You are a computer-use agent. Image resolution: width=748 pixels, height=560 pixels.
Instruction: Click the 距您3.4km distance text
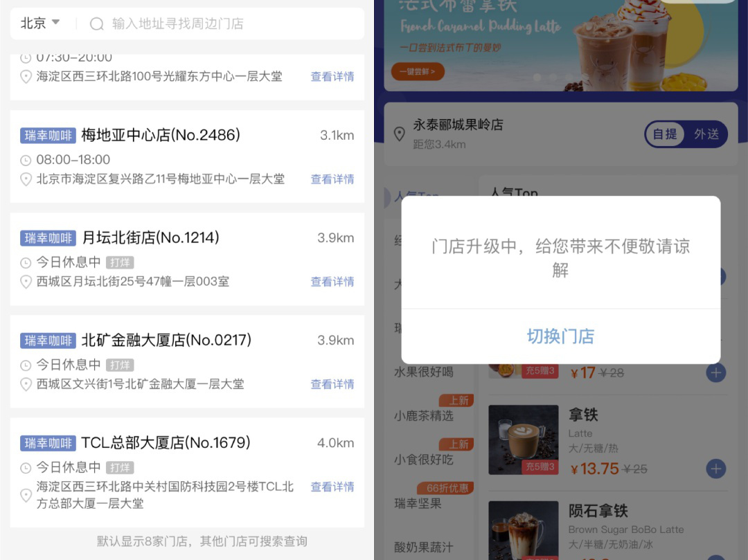click(439, 145)
